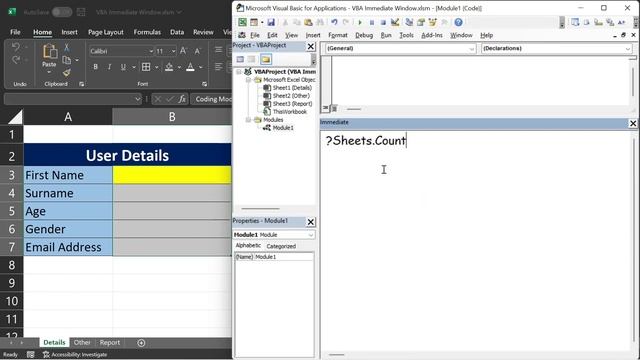
Task: Open Object Browser icon in VBA toolbar
Action: [x=433, y=22]
